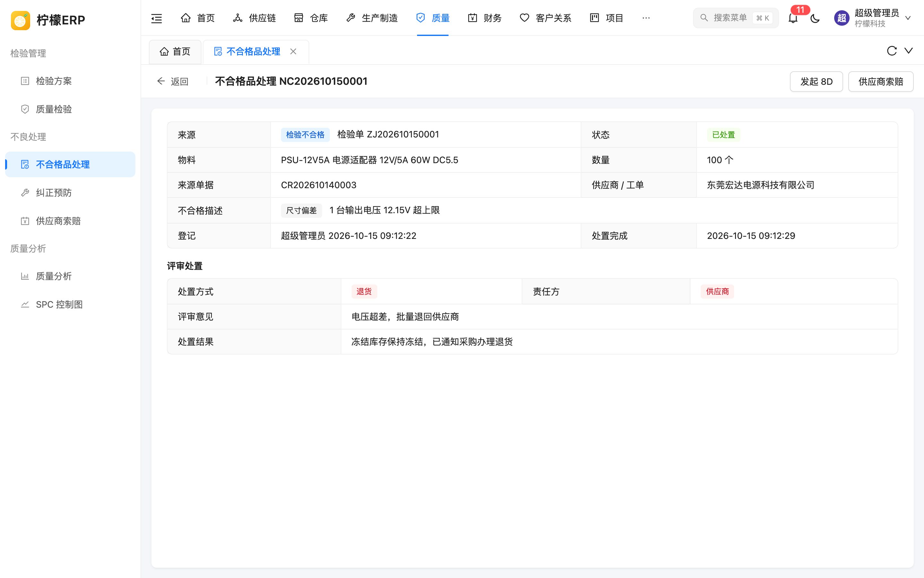This screenshot has height=578, width=924.
Task: Click the 尺寸偏差 defect tag
Action: coord(301,210)
